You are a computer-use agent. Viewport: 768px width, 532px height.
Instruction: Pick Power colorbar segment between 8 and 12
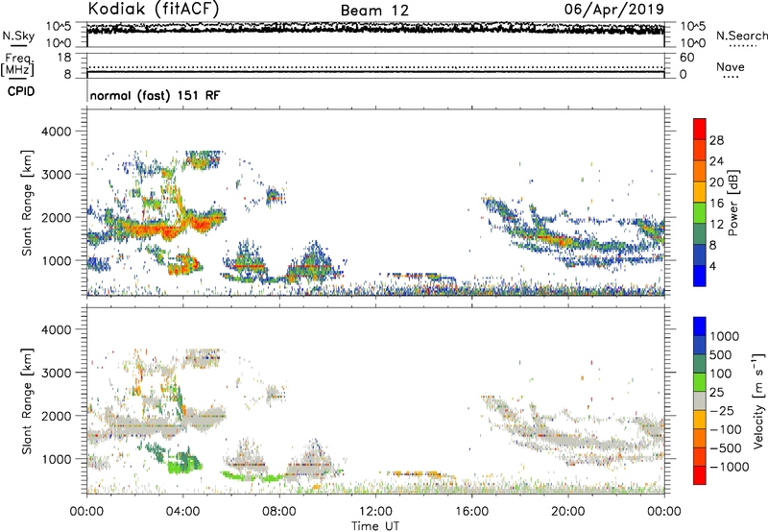coord(700,234)
